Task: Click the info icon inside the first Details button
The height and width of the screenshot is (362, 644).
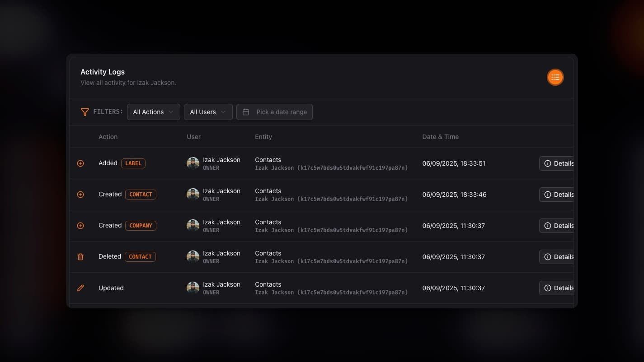Action: point(547,163)
